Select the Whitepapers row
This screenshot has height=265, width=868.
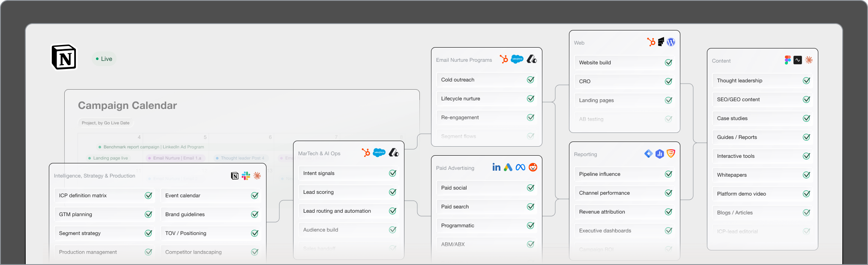(x=763, y=175)
